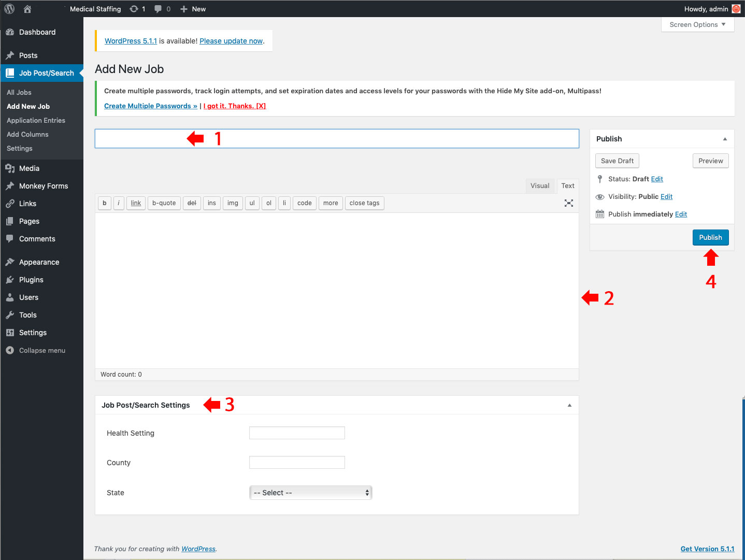Click the ul quicktag button
Image resolution: width=745 pixels, height=560 pixels.
252,203
